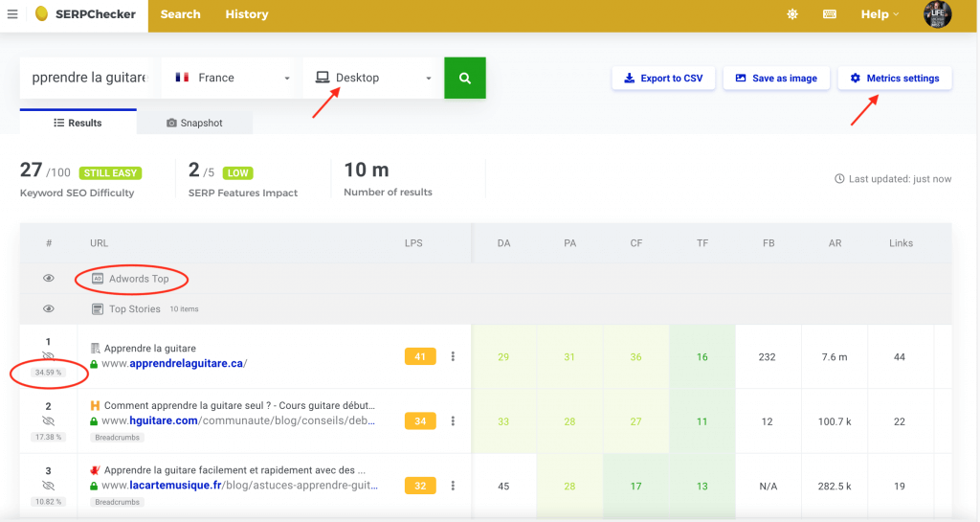Click Breadcrumbs tag under hguitare result
980x522 pixels.
(x=118, y=438)
